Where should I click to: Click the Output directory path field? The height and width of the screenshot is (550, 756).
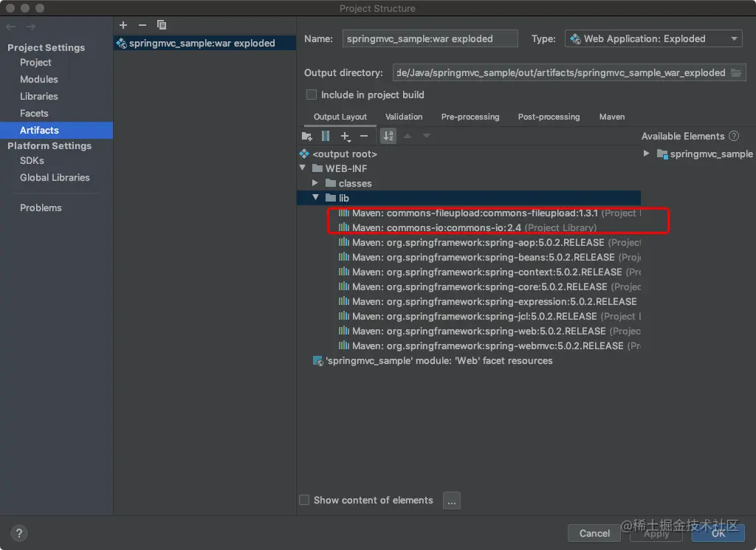pos(560,73)
